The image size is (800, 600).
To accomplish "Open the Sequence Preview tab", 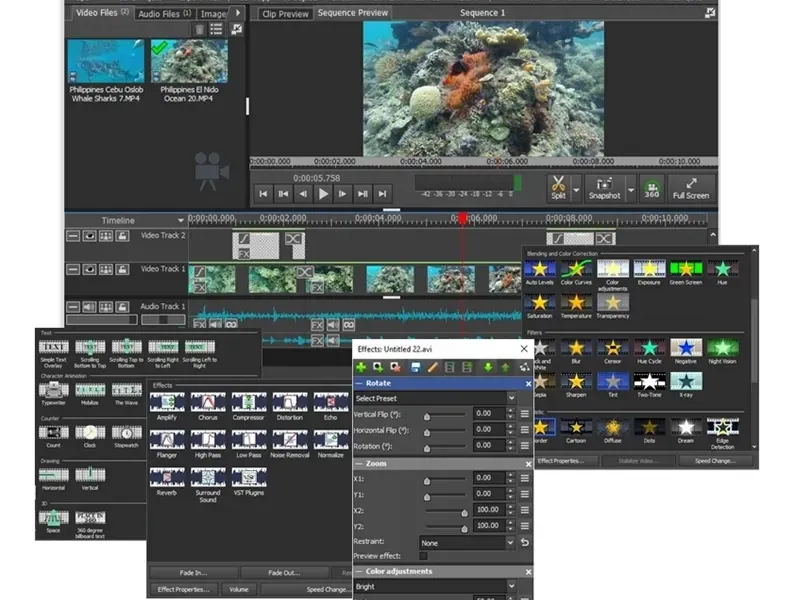I will 353,13.
